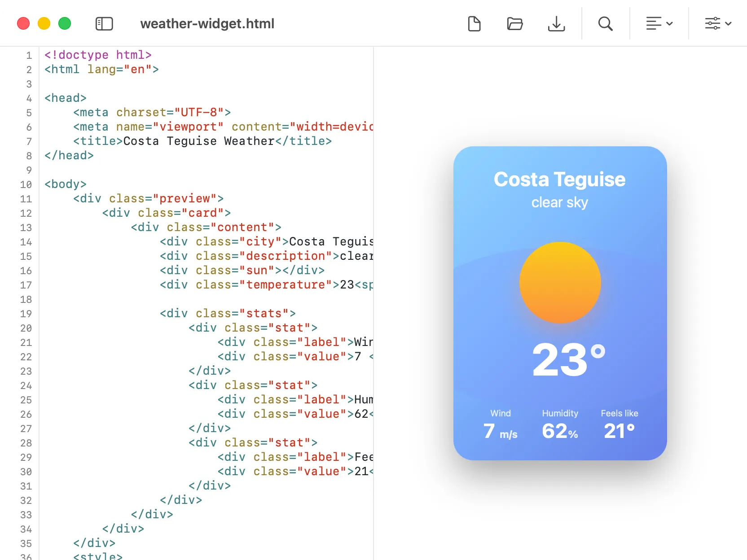Click line number 20 in gutter
Screen dimensions: 747x560
(x=26, y=328)
